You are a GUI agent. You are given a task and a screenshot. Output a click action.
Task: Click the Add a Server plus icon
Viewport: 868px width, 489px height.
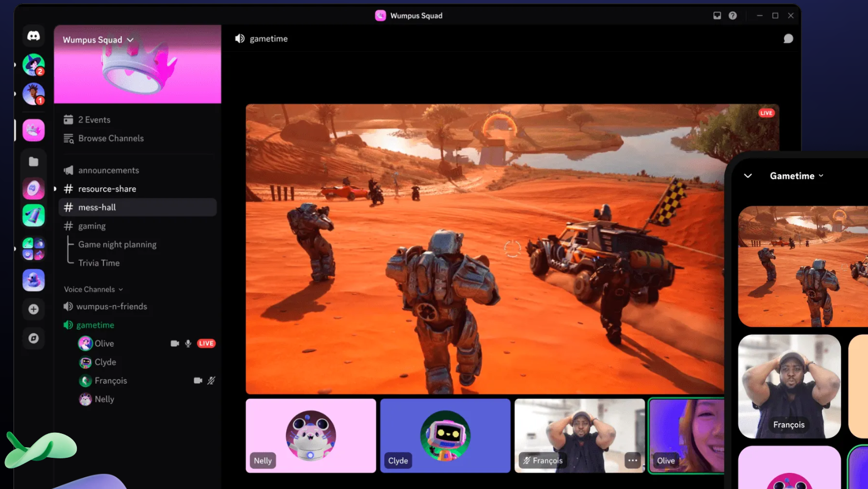(x=33, y=309)
